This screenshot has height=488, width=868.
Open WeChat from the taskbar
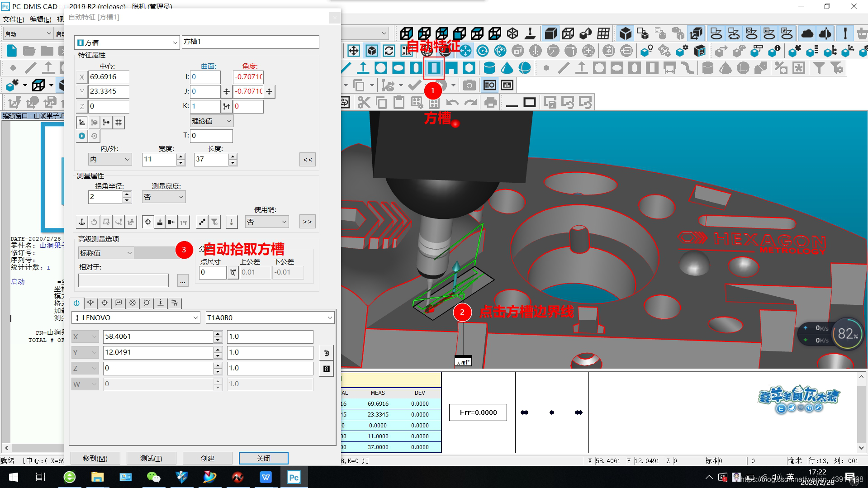(x=154, y=477)
